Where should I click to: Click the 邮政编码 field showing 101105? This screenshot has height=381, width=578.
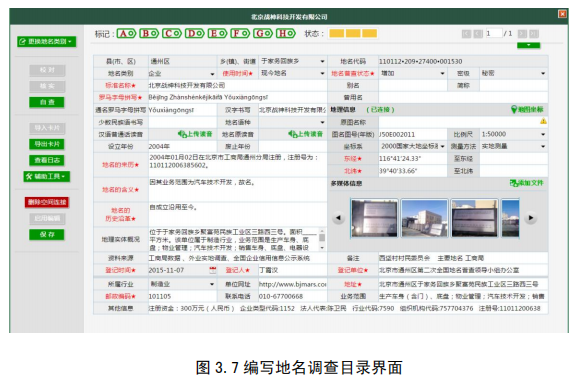(x=182, y=296)
